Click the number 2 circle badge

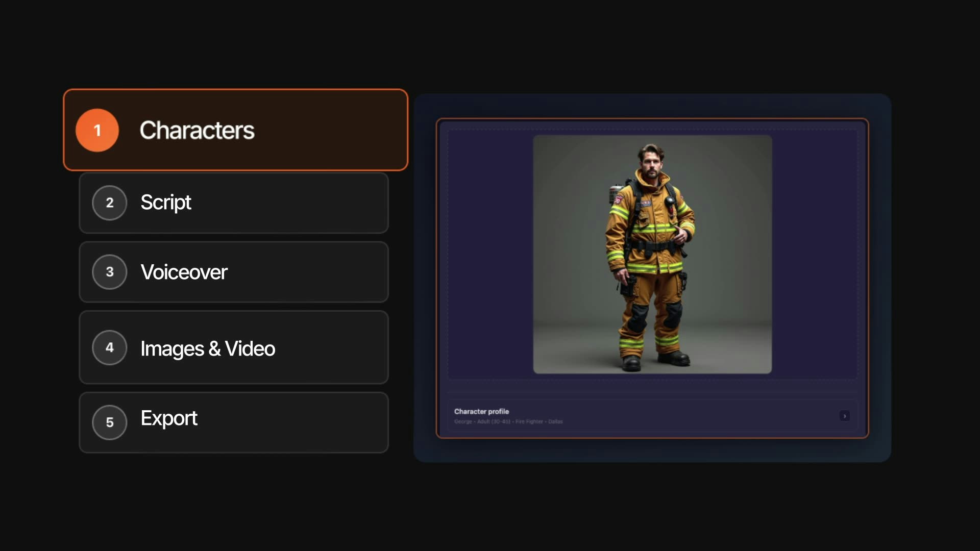pyautogui.click(x=109, y=203)
